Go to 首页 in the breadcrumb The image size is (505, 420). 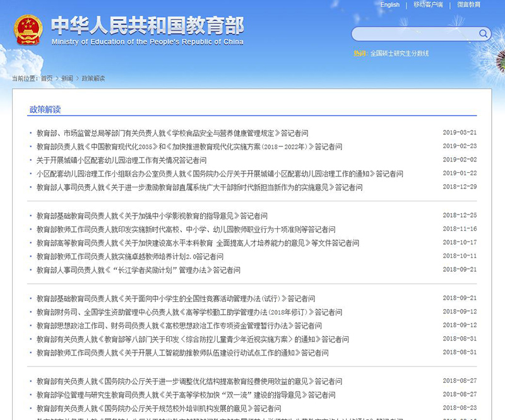[x=47, y=78]
